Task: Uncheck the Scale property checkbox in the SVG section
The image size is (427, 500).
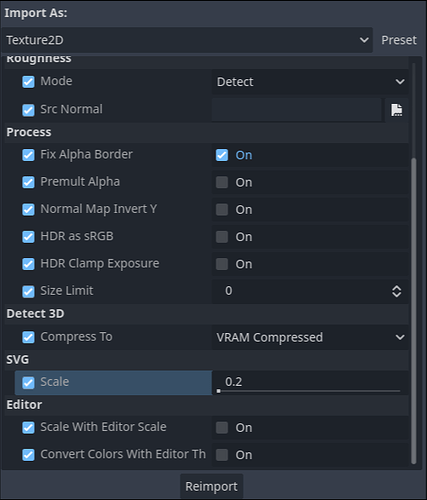Action: (x=28, y=383)
